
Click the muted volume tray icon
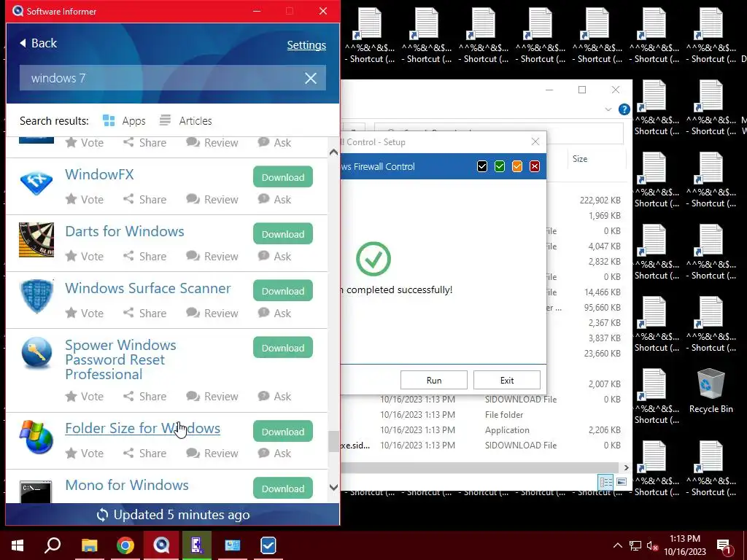[x=652, y=545]
